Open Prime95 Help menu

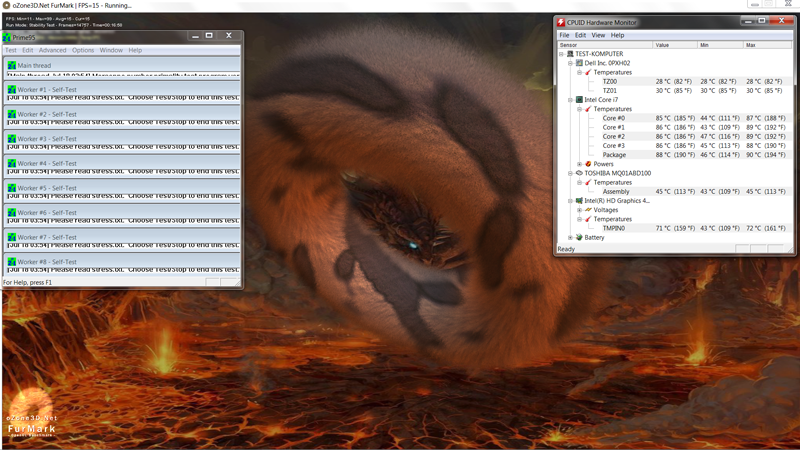(x=135, y=50)
